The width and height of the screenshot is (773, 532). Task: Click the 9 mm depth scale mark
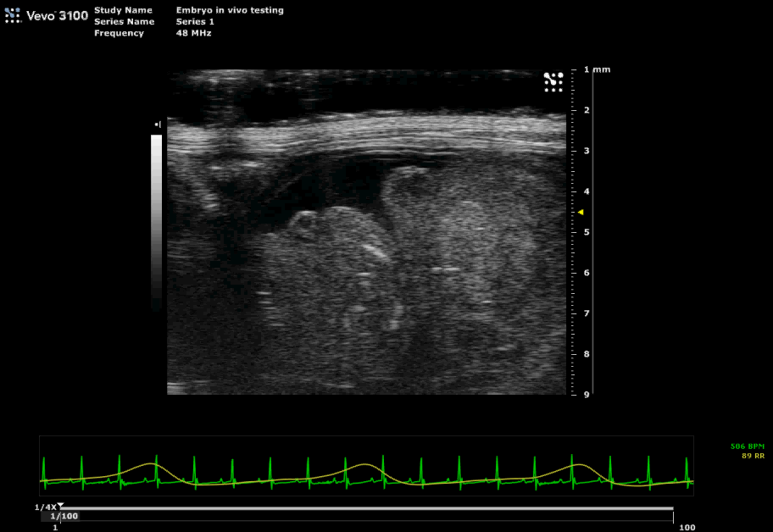click(x=587, y=395)
